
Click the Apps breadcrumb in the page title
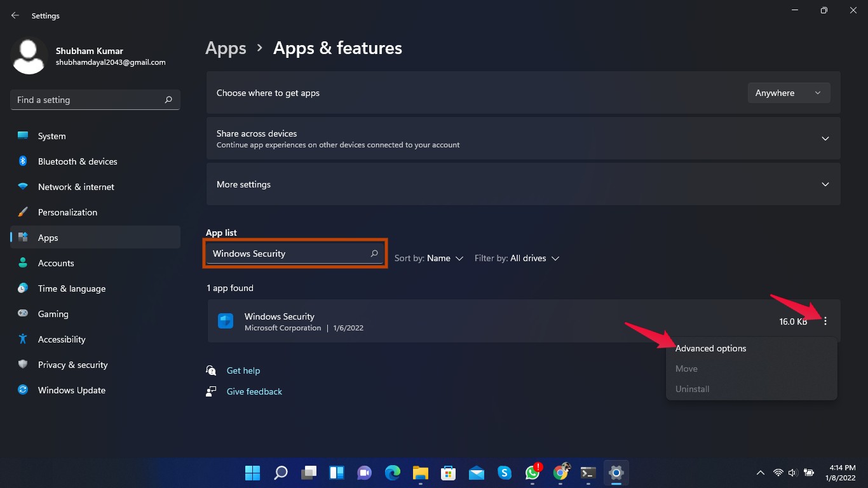[226, 48]
